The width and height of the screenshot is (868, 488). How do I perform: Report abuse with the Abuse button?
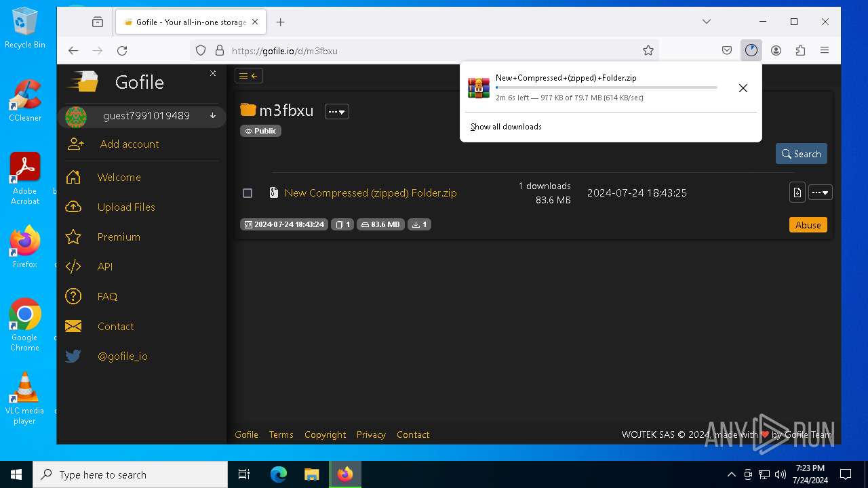point(808,225)
